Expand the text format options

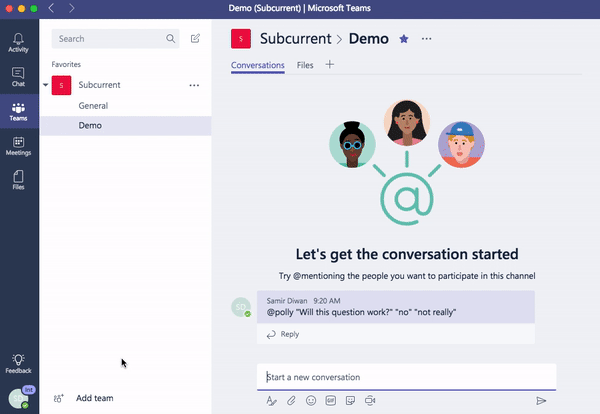click(x=271, y=401)
